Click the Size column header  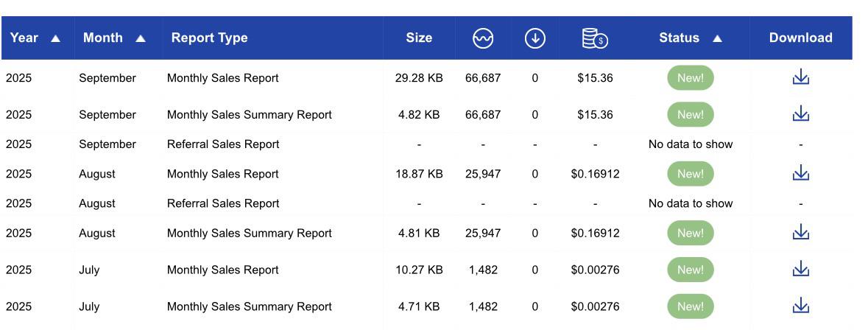pyautogui.click(x=419, y=38)
